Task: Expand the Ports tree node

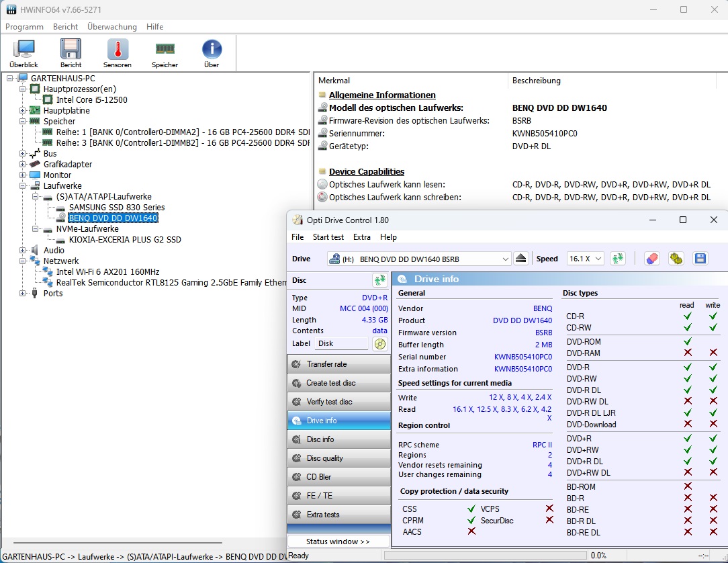Action: [22, 293]
